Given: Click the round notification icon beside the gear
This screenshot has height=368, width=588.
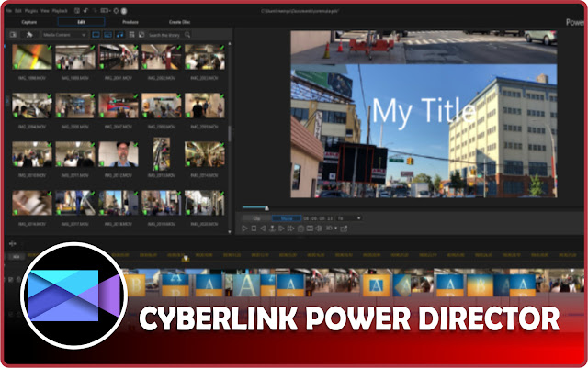Looking at the screenshot, I should [124, 11].
